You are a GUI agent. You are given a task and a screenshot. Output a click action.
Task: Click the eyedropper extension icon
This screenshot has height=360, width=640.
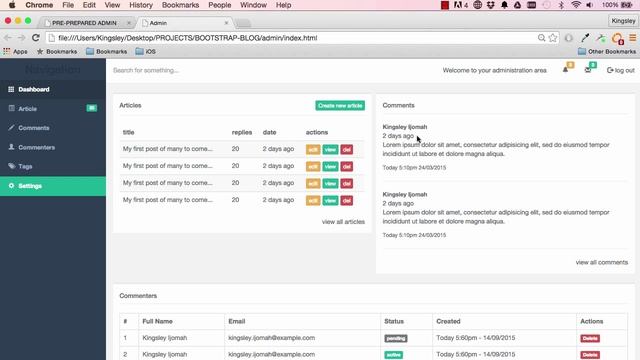pos(585,38)
